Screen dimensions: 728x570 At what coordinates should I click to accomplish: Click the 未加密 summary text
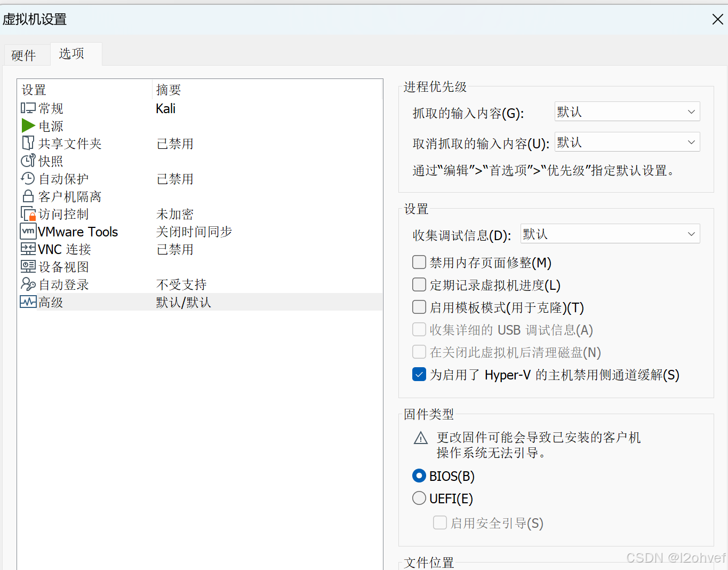(175, 214)
